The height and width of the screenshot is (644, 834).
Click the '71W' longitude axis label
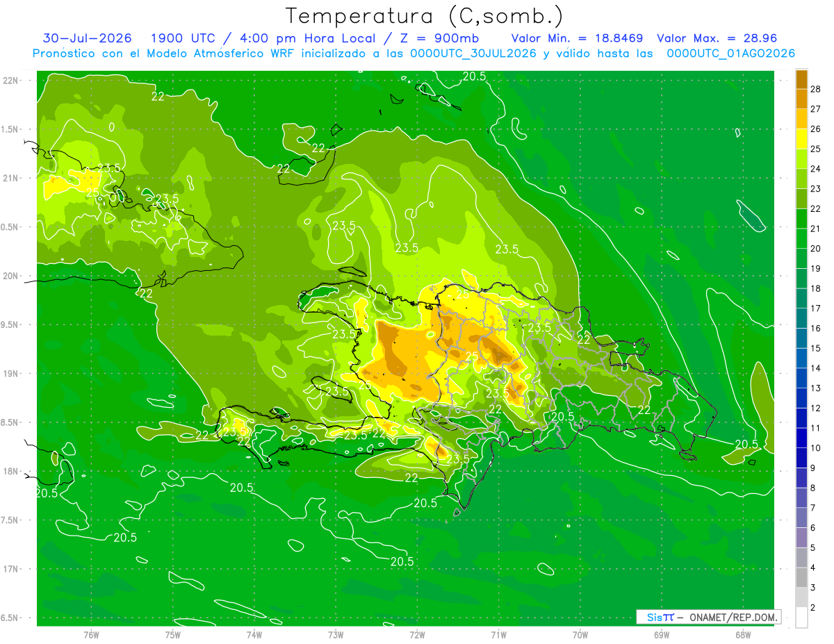tap(498, 634)
